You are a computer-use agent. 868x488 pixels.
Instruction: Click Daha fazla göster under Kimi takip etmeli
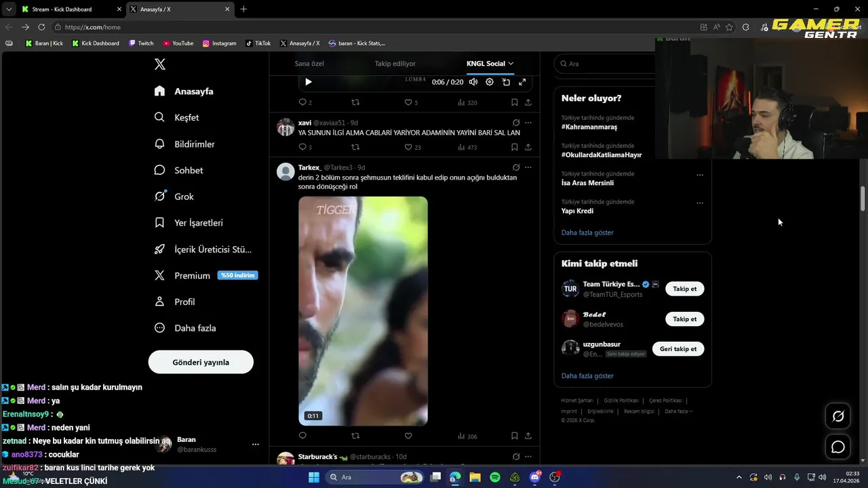click(587, 375)
